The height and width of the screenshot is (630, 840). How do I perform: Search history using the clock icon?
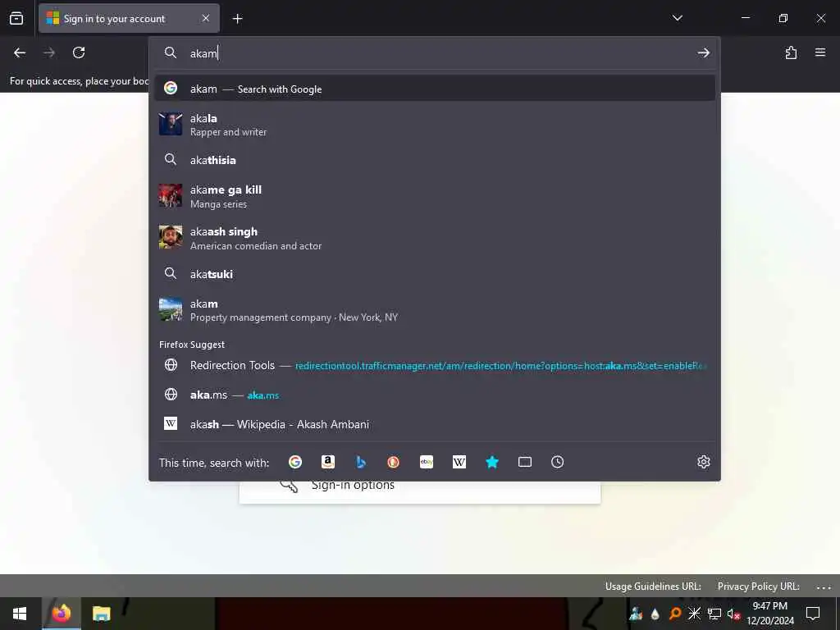click(x=558, y=462)
